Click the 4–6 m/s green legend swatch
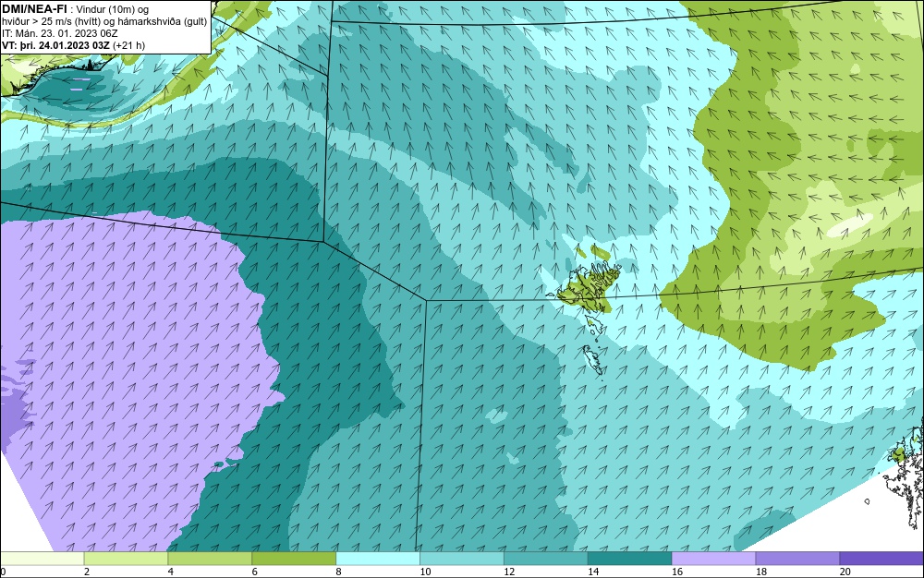This screenshot has height=578, width=924. click(x=210, y=559)
